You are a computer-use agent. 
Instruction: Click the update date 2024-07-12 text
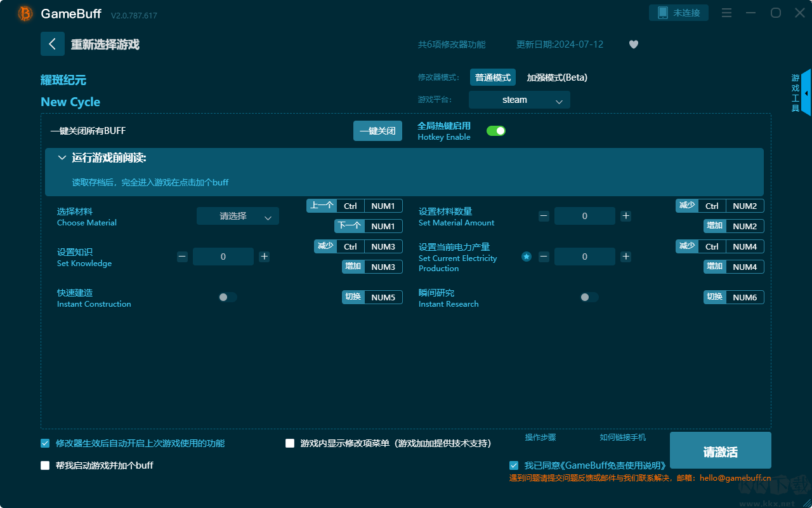tap(560, 44)
